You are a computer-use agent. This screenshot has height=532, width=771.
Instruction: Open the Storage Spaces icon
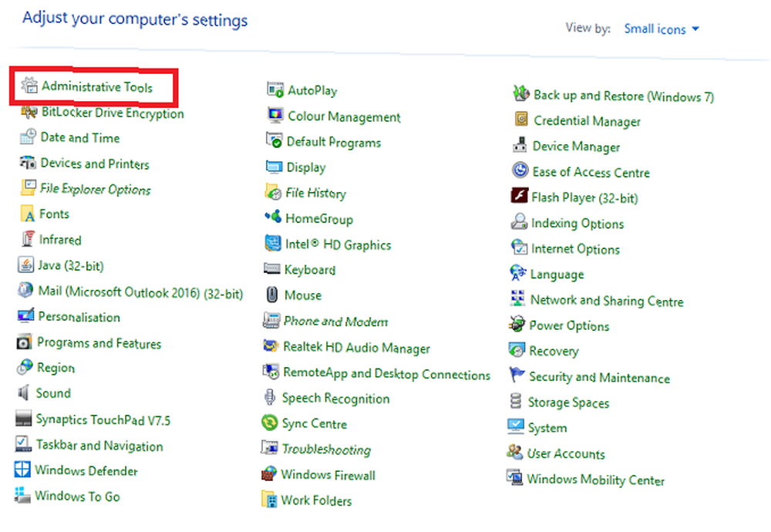516,401
